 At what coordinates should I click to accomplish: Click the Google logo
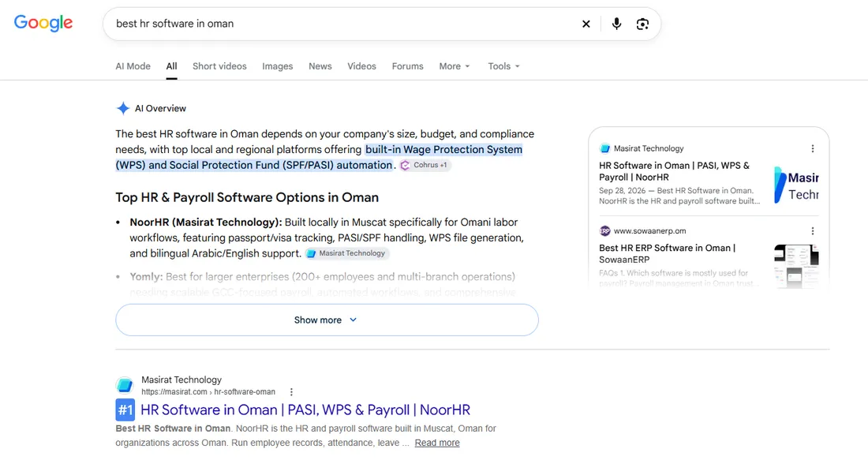pyautogui.click(x=43, y=23)
